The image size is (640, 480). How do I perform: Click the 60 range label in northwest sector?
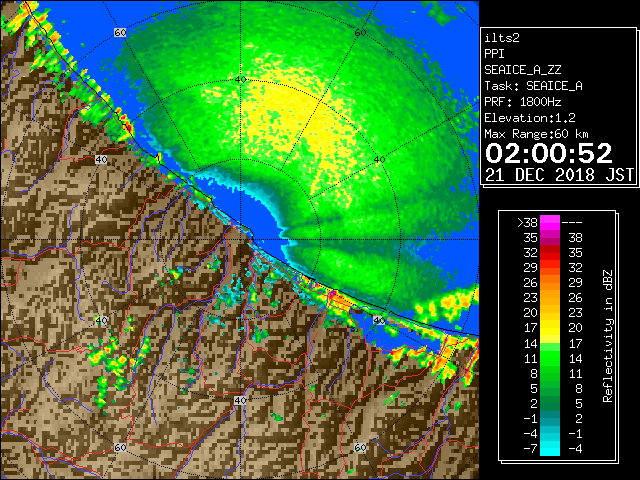120,33
